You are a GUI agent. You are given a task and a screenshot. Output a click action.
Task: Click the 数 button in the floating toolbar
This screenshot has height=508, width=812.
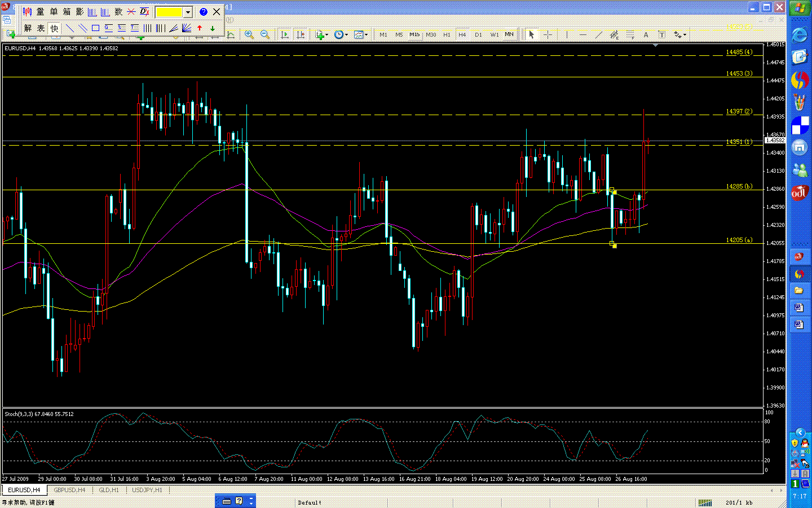(118, 12)
